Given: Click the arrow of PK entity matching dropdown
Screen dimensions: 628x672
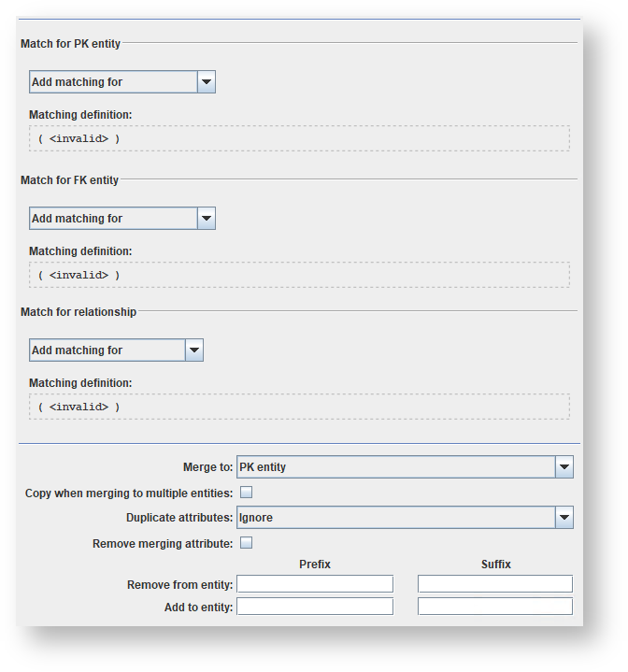Looking at the screenshot, I should click(x=207, y=82).
